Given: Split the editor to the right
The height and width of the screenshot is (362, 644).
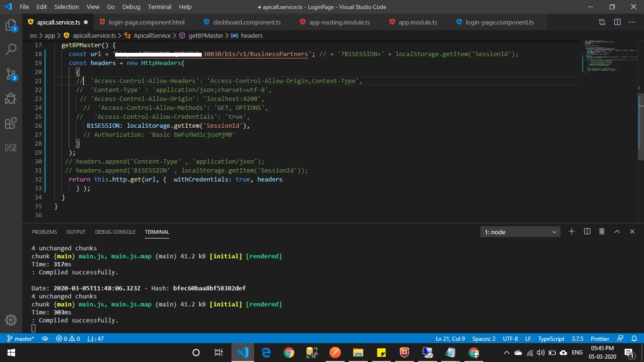Looking at the screenshot, I should [x=617, y=22].
